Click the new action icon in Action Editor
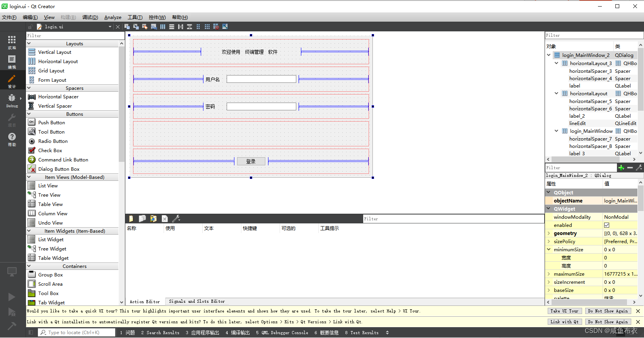Screen dimensions: 644x338 pyautogui.click(x=131, y=219)
